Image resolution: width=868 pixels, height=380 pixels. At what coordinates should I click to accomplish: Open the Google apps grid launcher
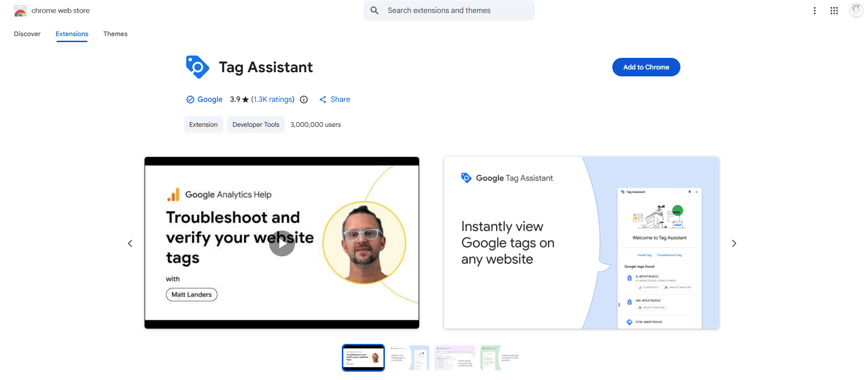coord(834,11)
